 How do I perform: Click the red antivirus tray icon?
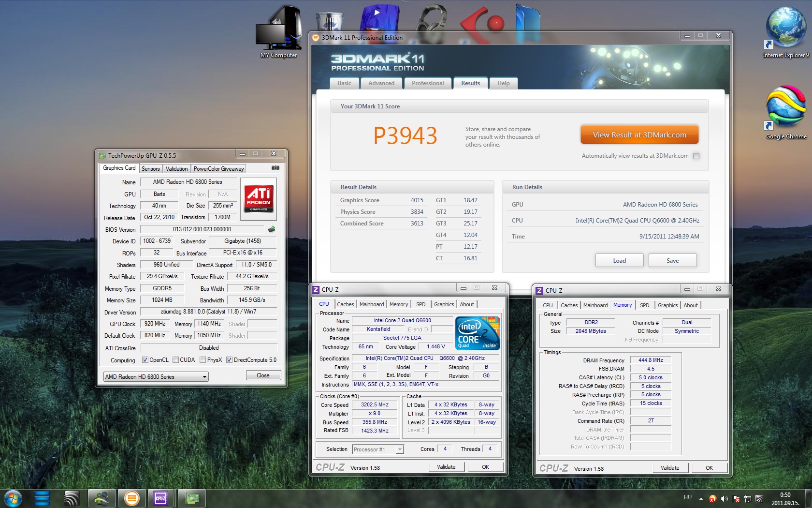(x=712, y=499)
